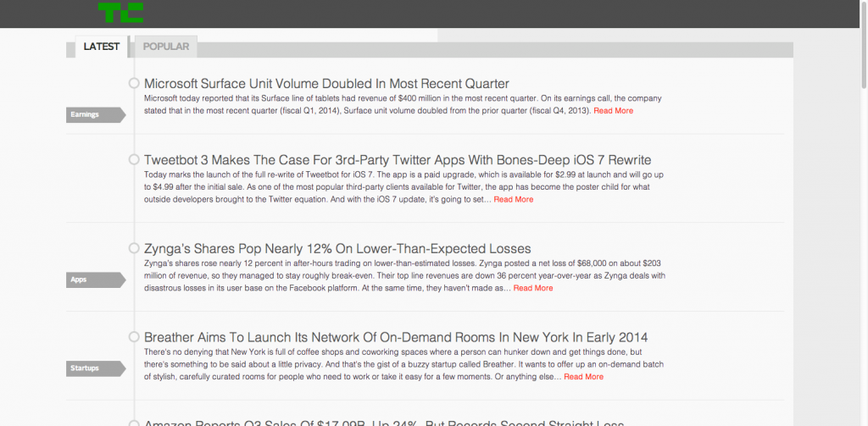Click Microsoft Surface article summary text
The width and height of the screenshot is (868, 426).
click(403, 104)
